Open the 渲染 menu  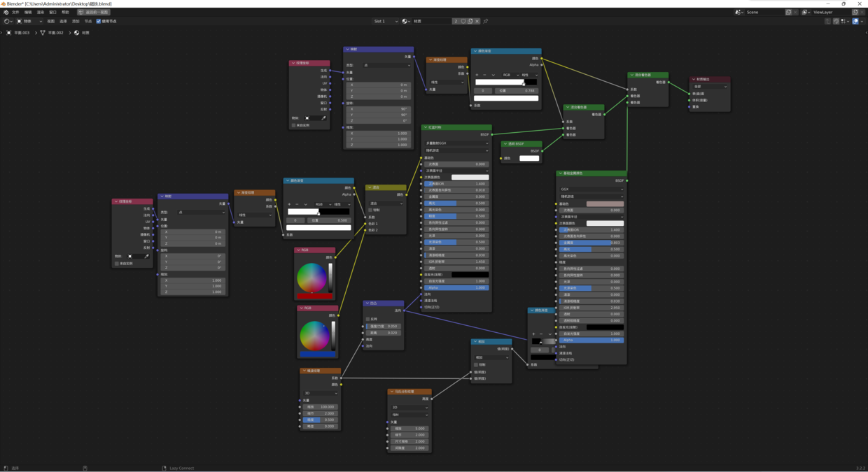[x=41, y=12]
